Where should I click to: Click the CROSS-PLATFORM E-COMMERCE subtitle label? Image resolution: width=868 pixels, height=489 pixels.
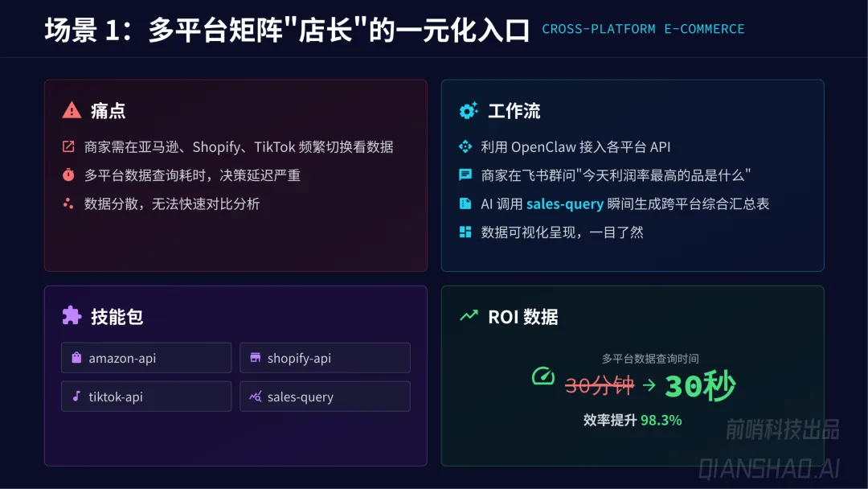click(643, 30)
